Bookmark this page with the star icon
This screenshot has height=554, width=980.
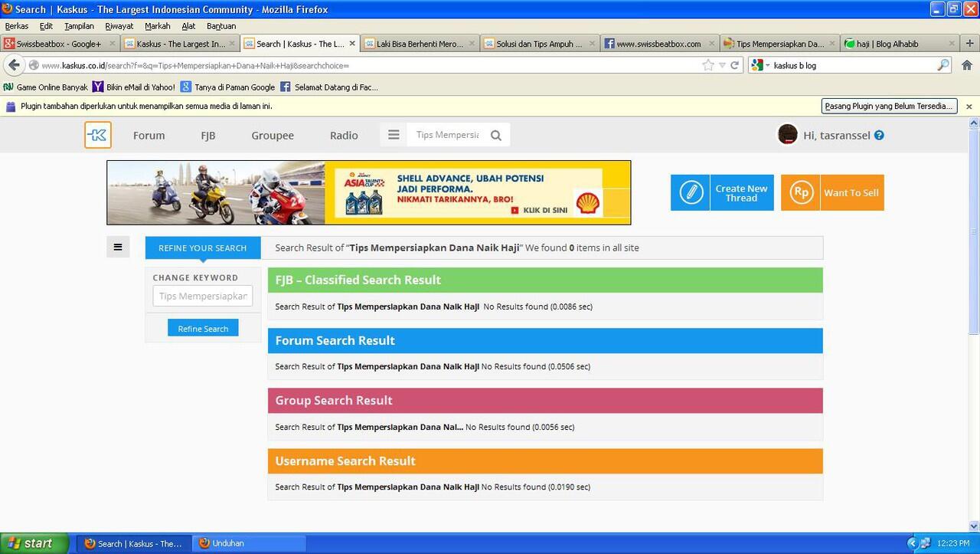(708, 65)
